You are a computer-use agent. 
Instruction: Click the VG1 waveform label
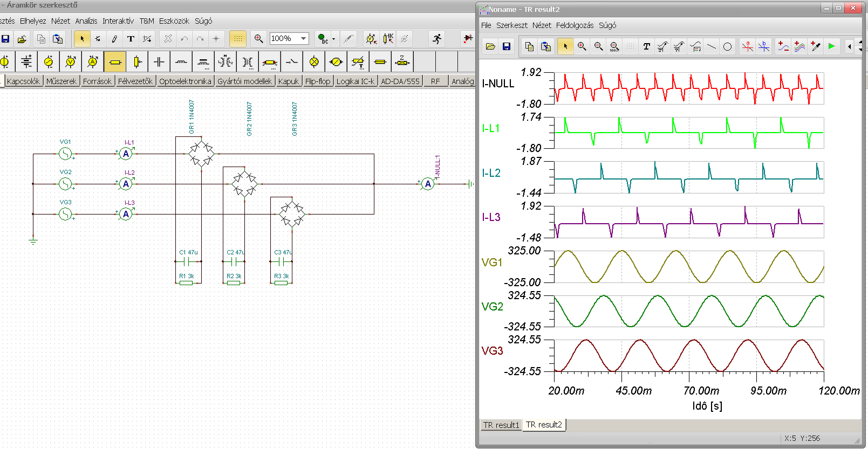point(491,263)
